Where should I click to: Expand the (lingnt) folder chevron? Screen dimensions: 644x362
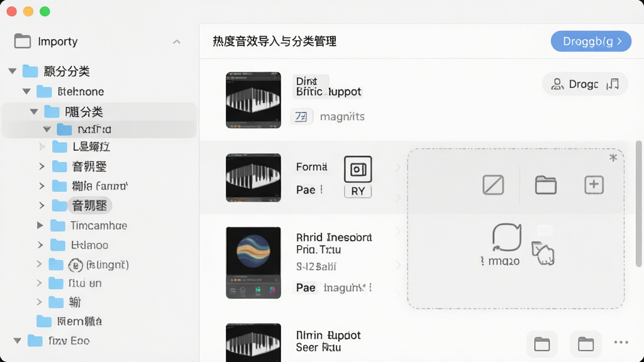pyautogui.click(x=39, y=264)
